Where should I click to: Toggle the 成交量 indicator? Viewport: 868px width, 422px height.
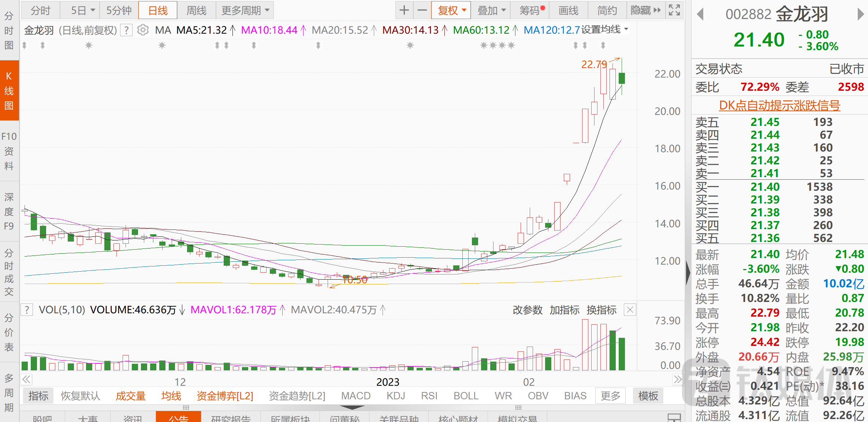[131, 396]
